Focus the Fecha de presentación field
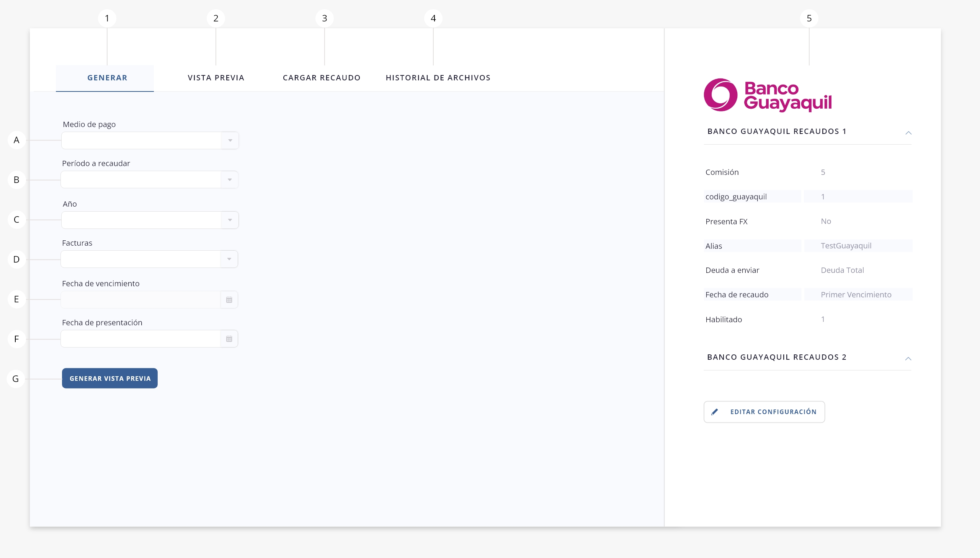 pos(140,339)
